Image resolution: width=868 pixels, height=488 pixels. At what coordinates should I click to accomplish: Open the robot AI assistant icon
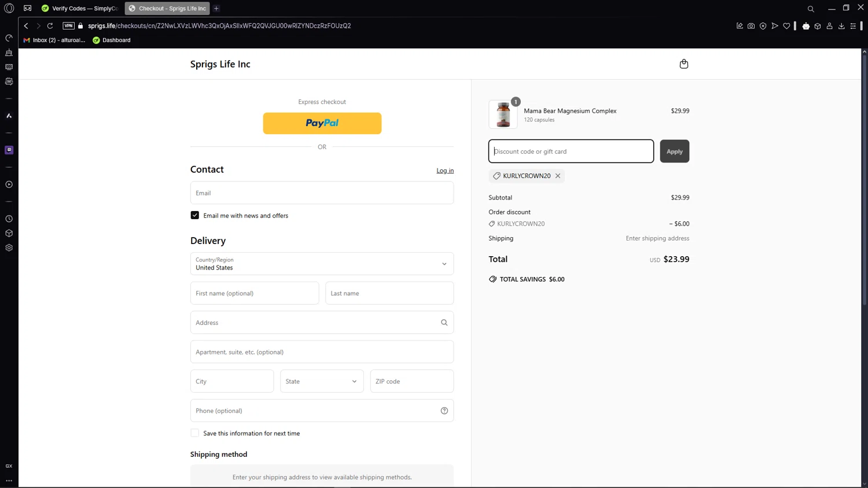coord(806,25)
